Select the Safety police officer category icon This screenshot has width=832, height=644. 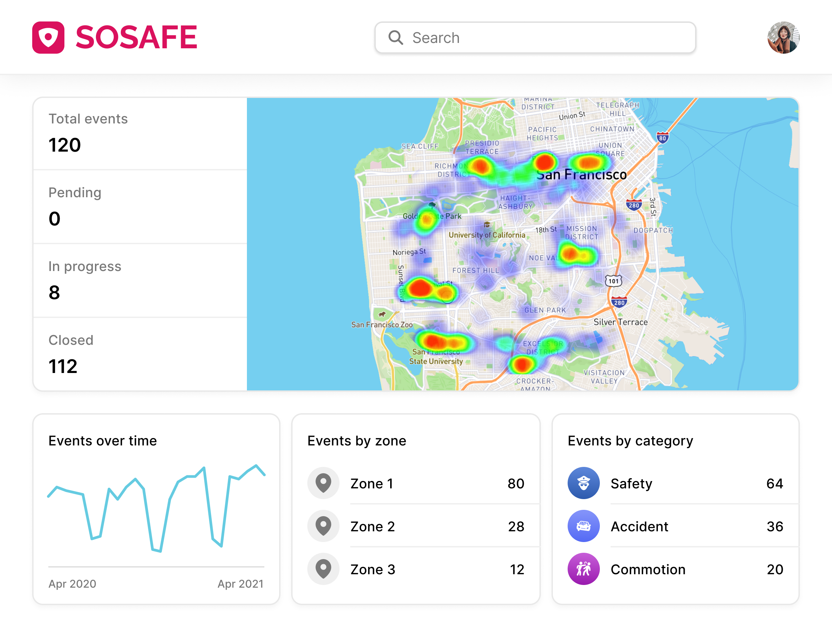pos(584,483)
